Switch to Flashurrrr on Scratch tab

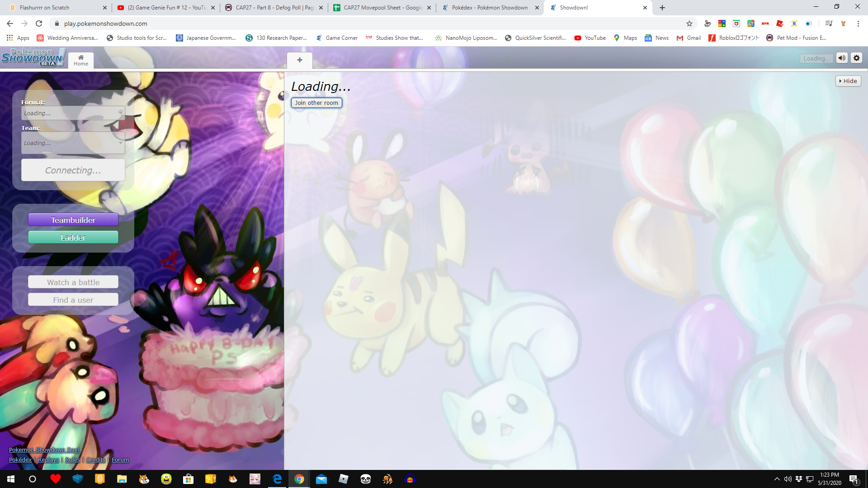click(57, 8)
